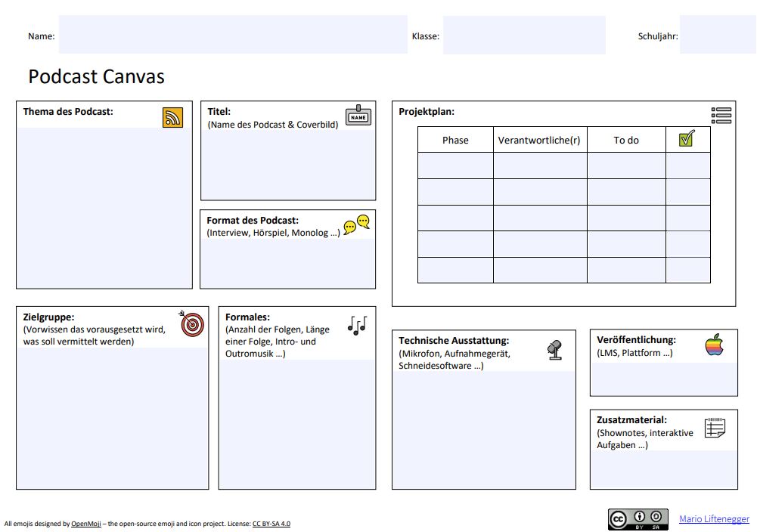This screenshot has height=532, width=757.
Task: Click the Thema des Podcast text area
Action: [x=104, y=207]
